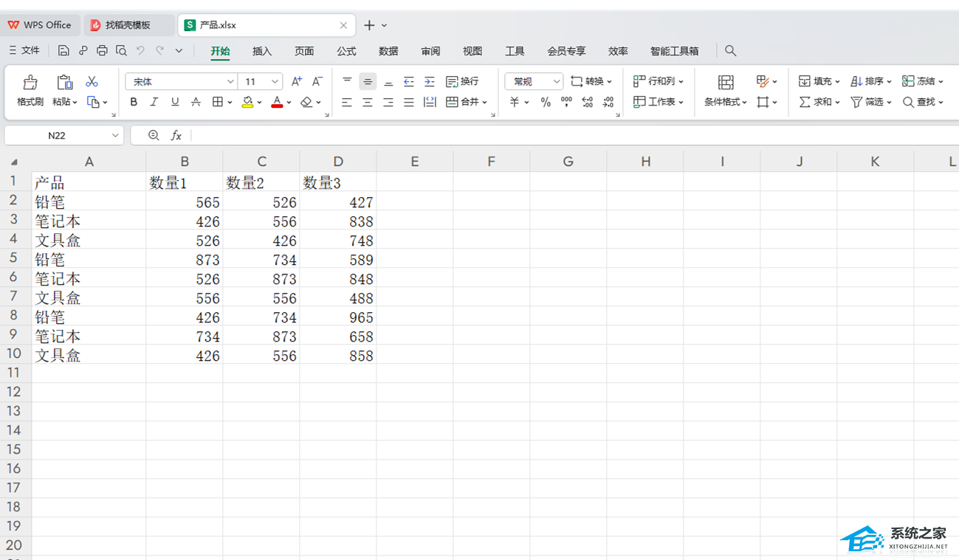Toggle Strikethrough formatting
The height and width of the screenshot is (560, 959).
[x=196, y=102]
